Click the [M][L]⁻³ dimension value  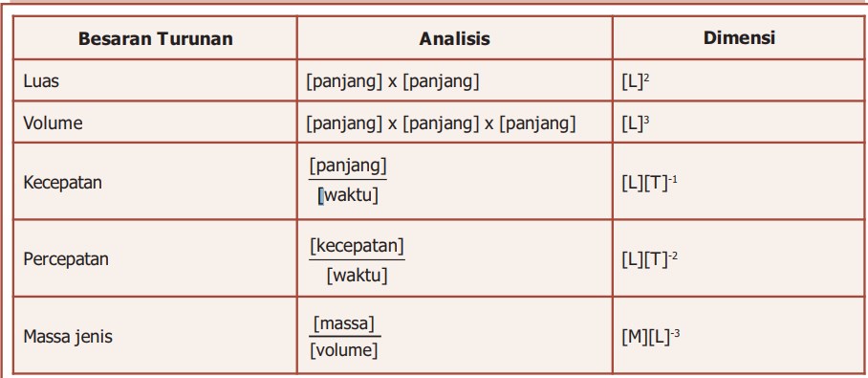pos(651,337)
